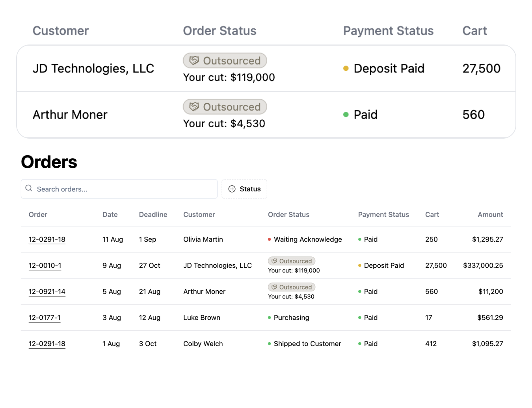Open order link 12-0177-1
The height and width of the screenshot is (408, 532).
coord(45,318)
